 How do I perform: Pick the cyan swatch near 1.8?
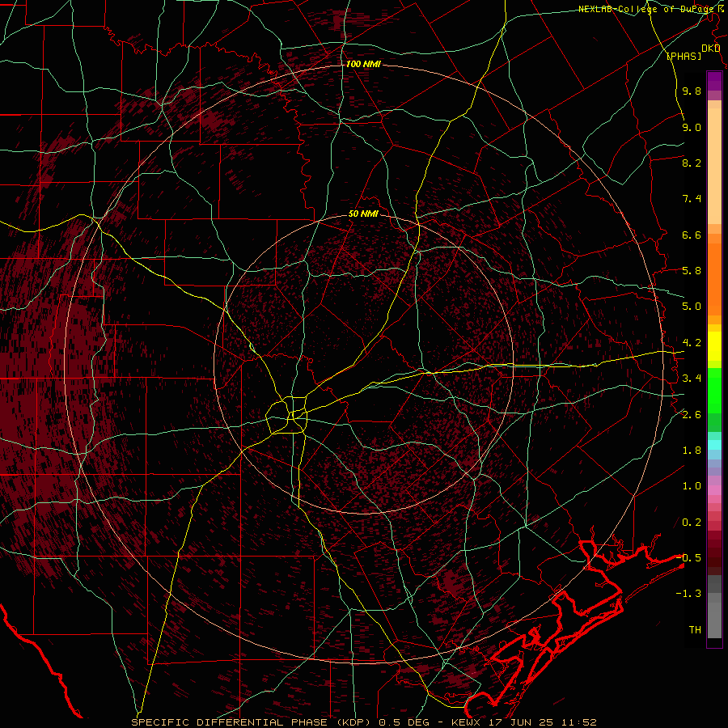pos(714,445)
